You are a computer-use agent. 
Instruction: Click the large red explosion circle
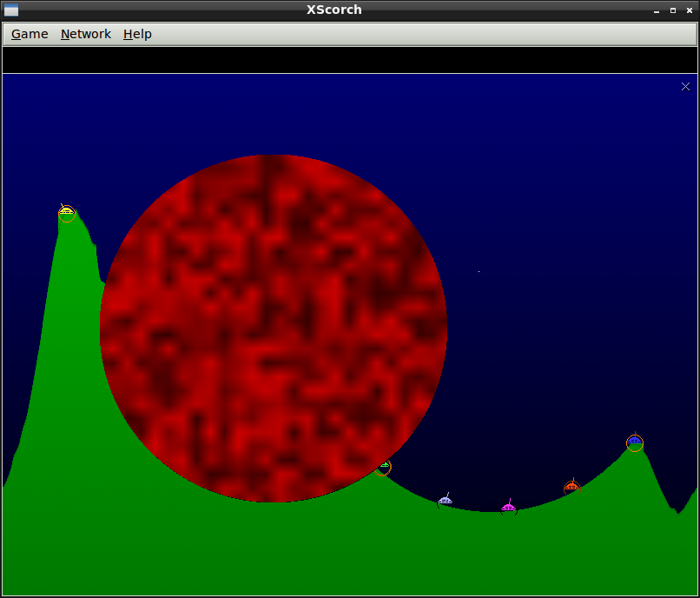click(x=274, y=329)
